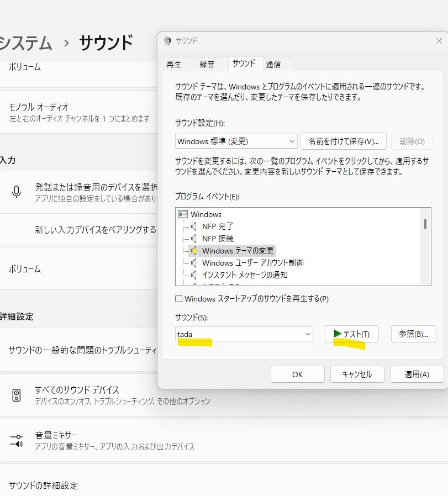Click 新しい入力デバイスをペアリングする in Settings
Image resolution: width=448 pixels, height=496 pixels.
[x=78, y=230]
